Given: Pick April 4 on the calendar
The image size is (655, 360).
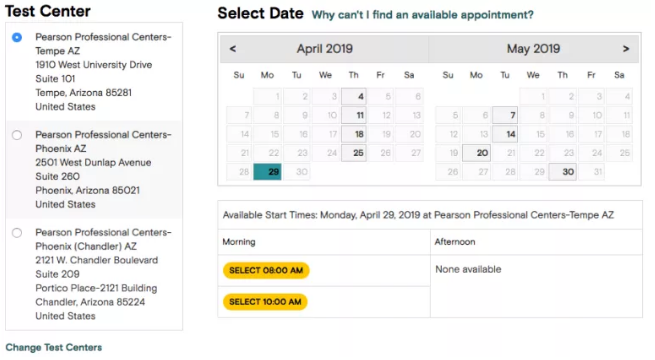Looking at the screenshot, I should pos(354,96).
